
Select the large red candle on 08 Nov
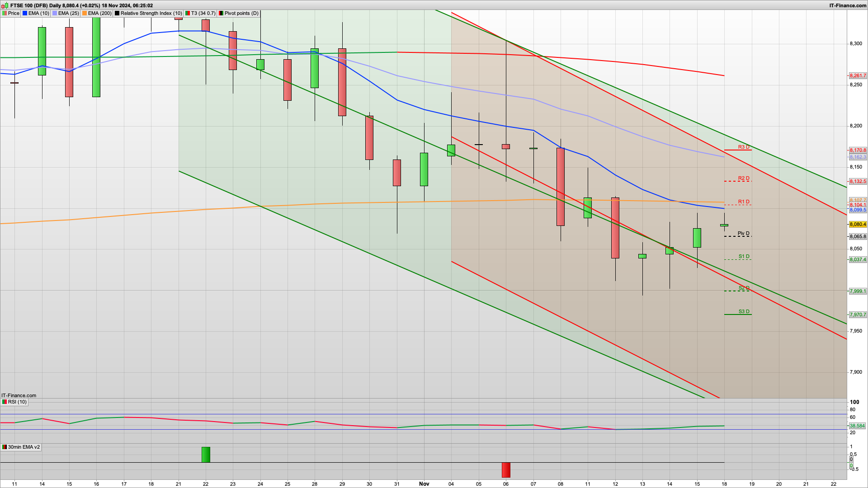561,187
